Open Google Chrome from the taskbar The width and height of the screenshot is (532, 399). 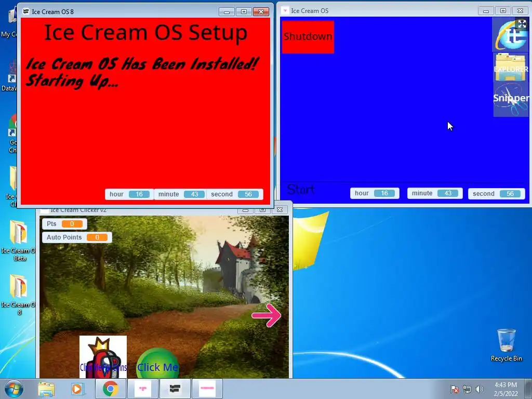pyautogui.click(x=110, y=389)
